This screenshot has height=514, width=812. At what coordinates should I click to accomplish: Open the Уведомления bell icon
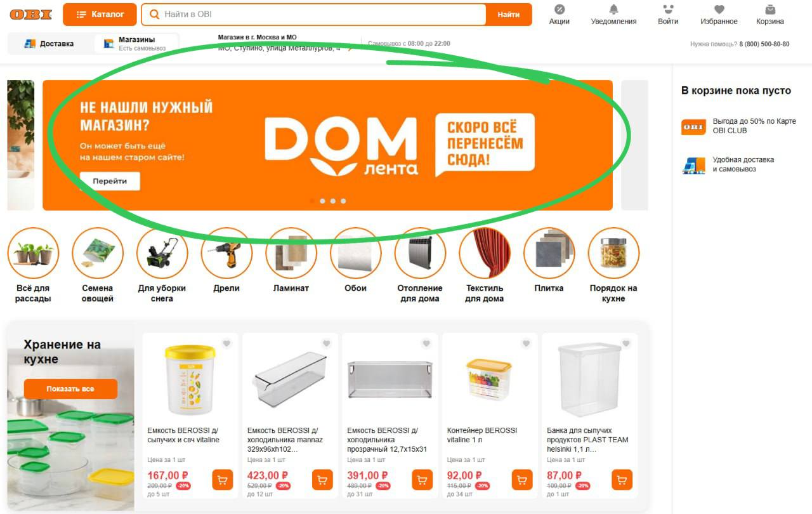[613, 10]
